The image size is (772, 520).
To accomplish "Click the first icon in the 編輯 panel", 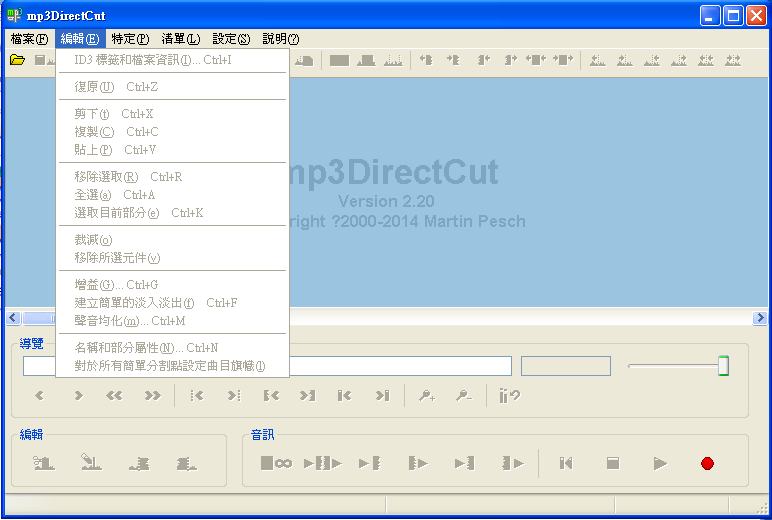I will tap(44, 463).
